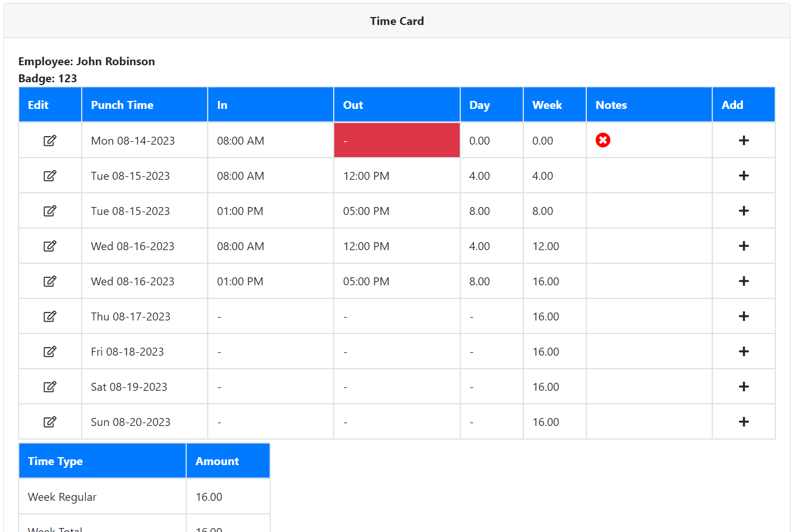794x532 pixels.
Task: Edit the Sat 08-19-2023 entry
Action: point(50,387)
